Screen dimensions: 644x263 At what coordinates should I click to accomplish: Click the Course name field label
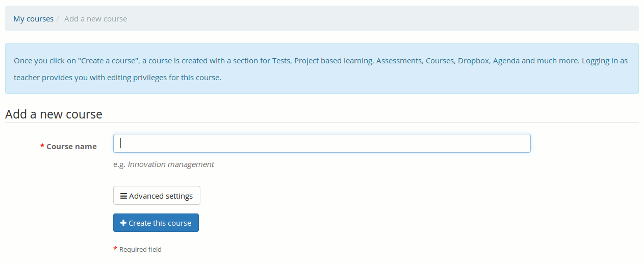tap(71, 147)
